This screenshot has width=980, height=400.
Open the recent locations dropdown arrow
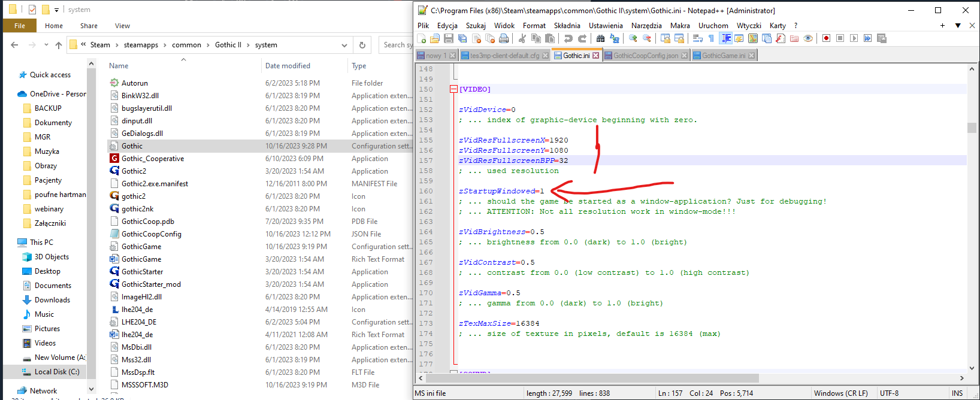tap(46, 45)
